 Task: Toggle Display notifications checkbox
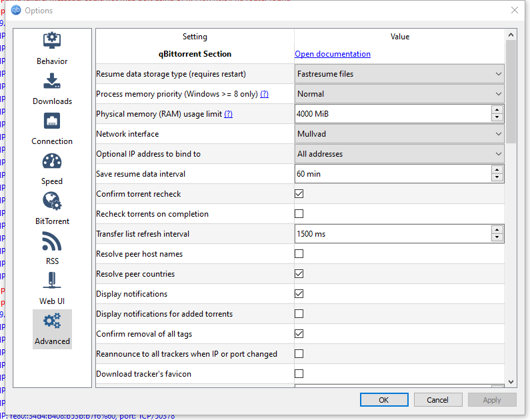pos(299,293)
